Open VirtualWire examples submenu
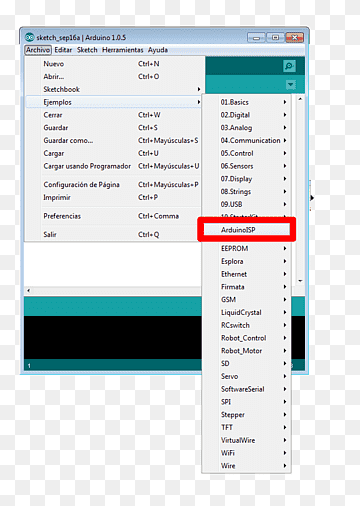 [247, 440]
